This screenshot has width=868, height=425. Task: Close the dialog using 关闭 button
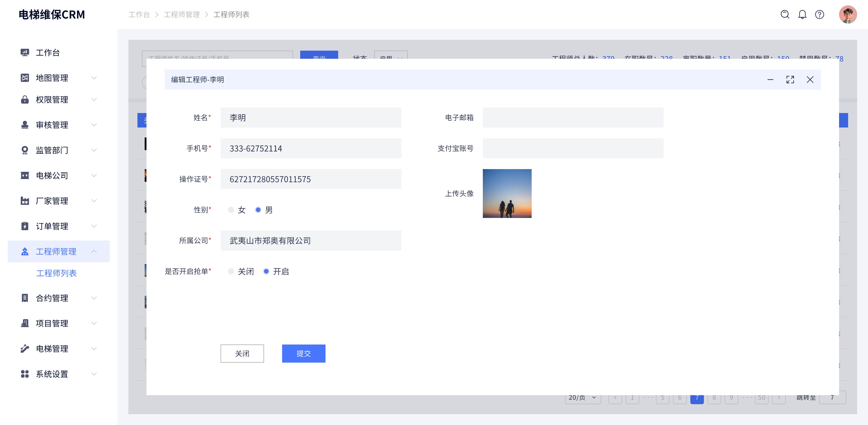242,354
